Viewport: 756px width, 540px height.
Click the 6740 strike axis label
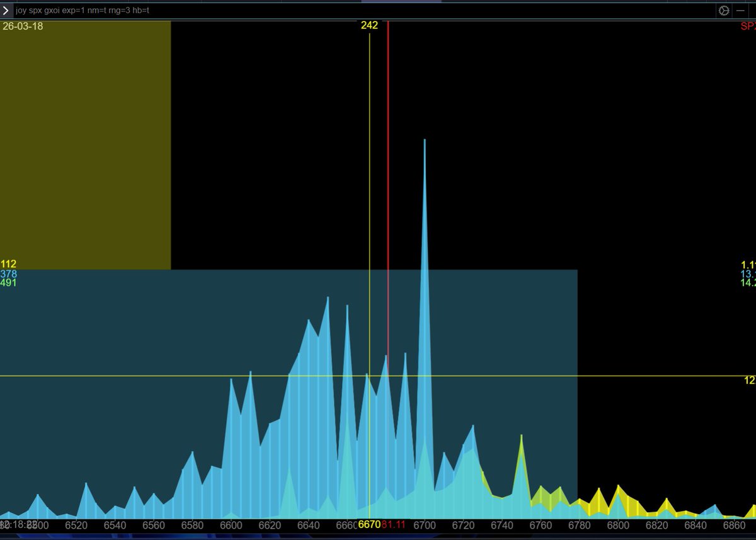502,525
